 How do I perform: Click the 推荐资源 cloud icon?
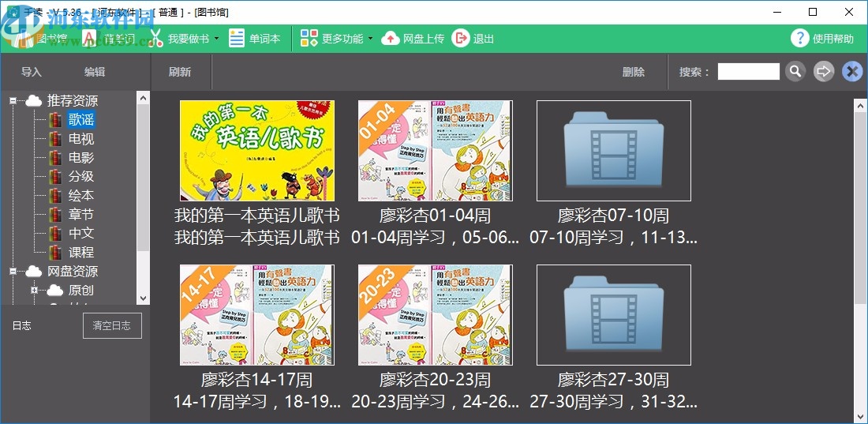[x=34, y=101]
